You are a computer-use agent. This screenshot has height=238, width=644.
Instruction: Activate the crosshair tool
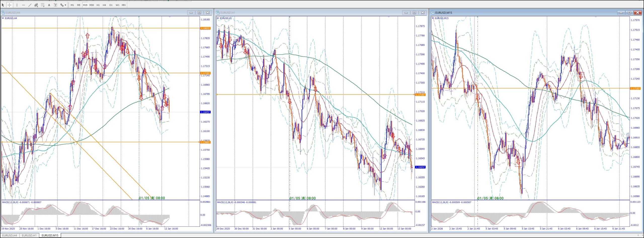tap(9, 5)
